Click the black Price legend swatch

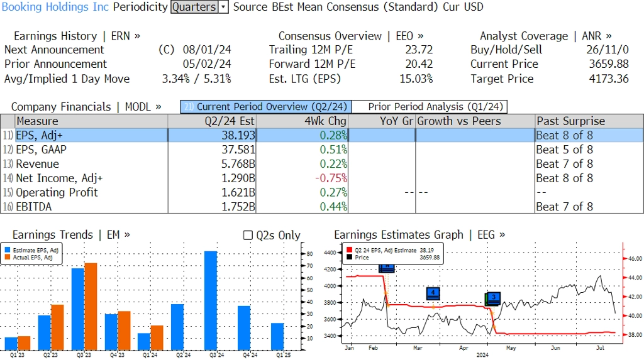tap(349, 258)
